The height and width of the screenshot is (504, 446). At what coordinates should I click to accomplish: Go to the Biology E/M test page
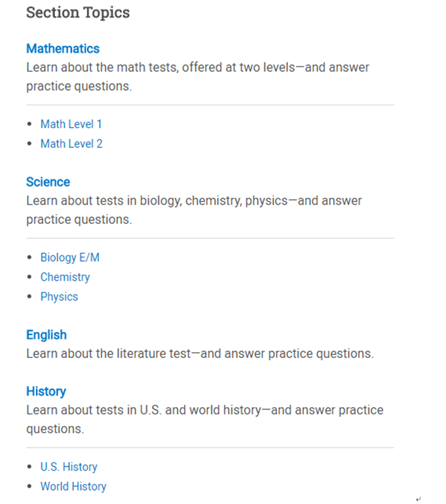pyautogui.click(x=70, y=257)
